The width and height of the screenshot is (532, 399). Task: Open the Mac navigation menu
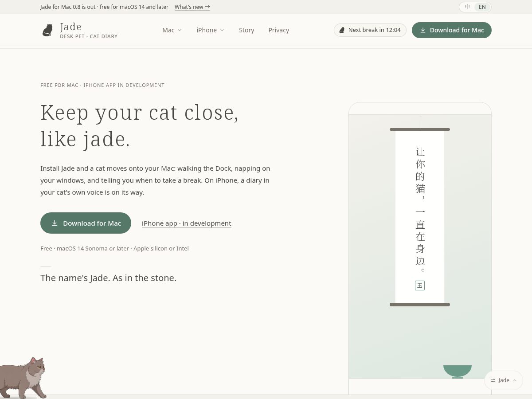tap(172, 30)
